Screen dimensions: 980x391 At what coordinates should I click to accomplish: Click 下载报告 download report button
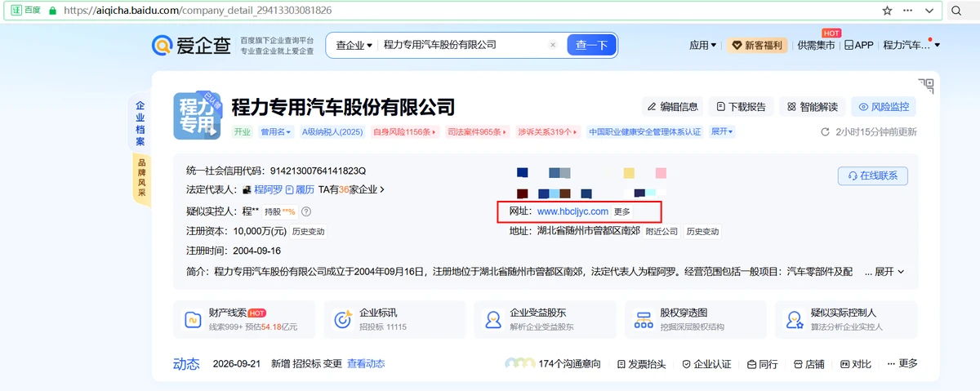point(741,106)
